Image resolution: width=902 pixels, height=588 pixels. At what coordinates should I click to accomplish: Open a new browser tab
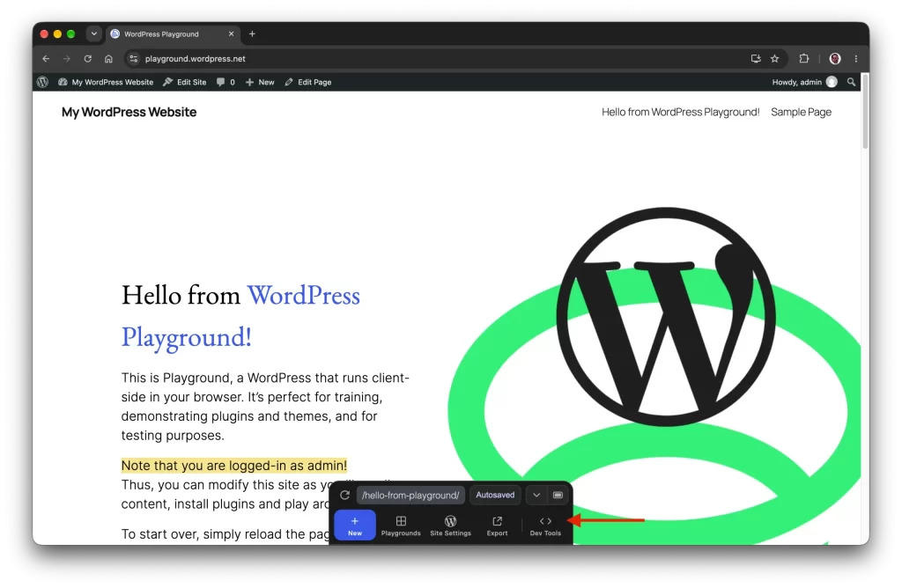point(252,34)
